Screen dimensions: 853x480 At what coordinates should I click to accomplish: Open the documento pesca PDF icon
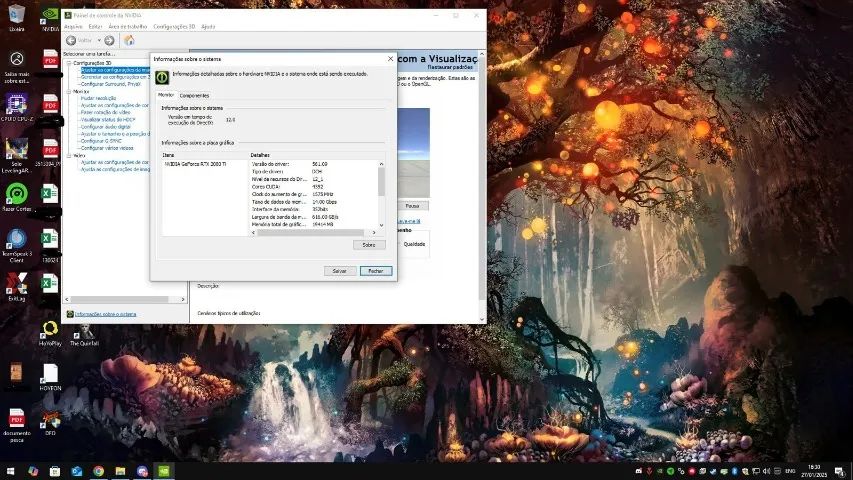coord(17,425)
